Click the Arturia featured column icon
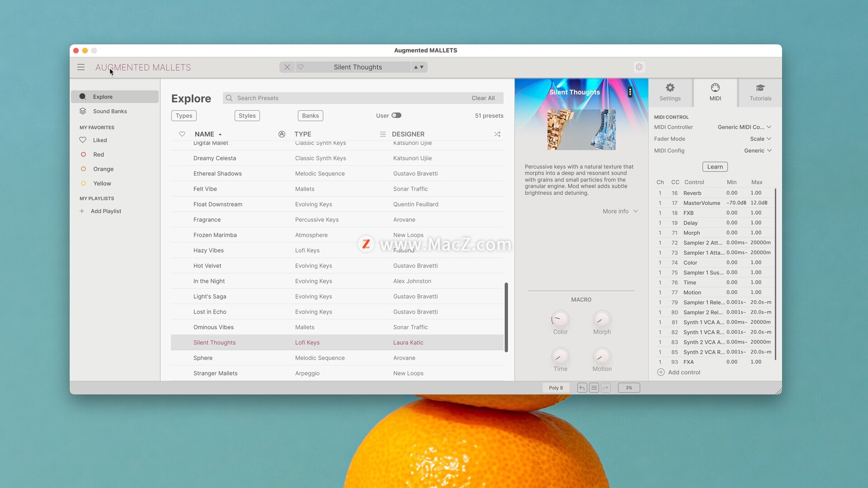The height and width of the screenshot is (488, 868). coord(282,134)
